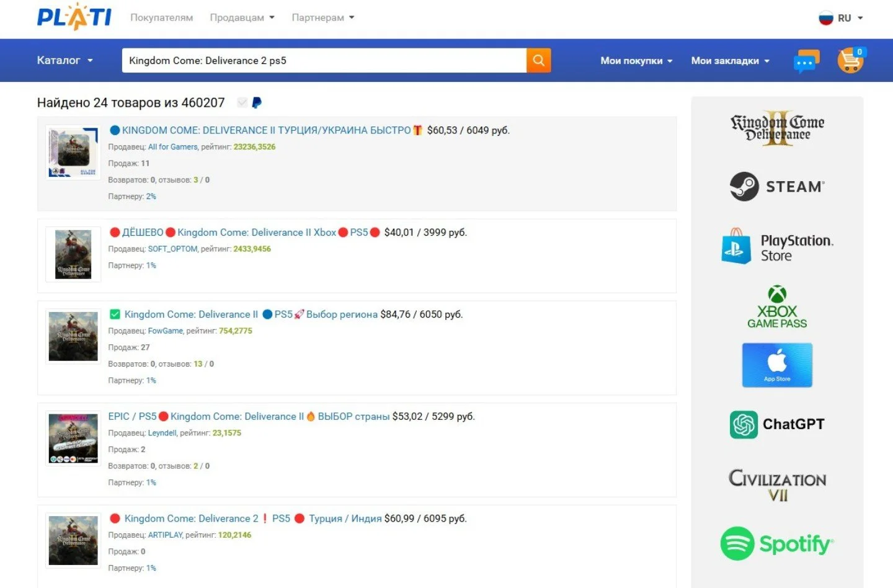Click the Russian flag language icon
Image resolution: width=893 pixels, height=588 pixels.
click(x=825, y=18)
